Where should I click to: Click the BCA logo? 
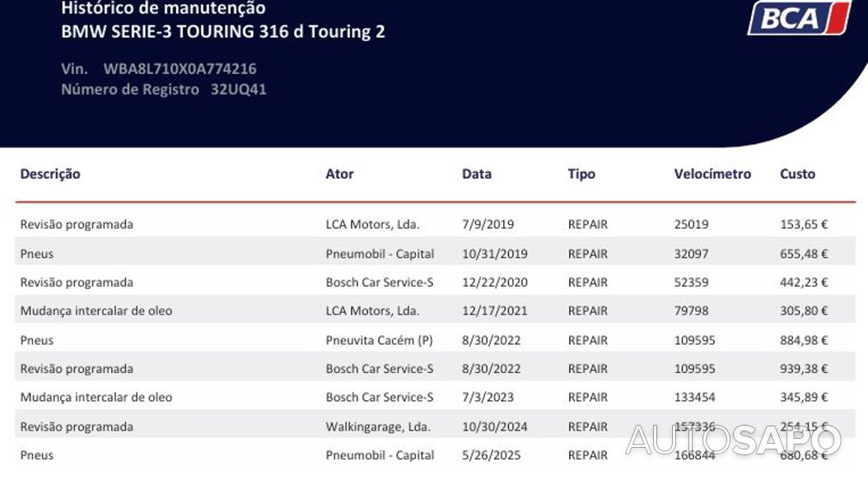tap(798, 18)
